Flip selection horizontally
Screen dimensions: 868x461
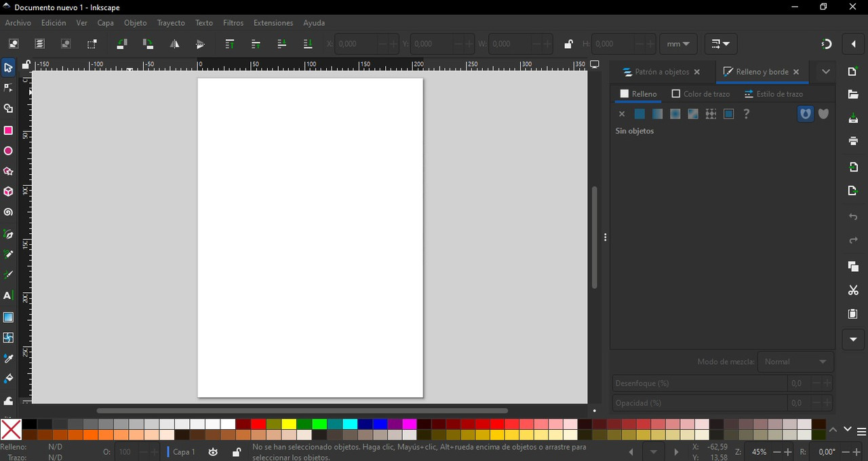click(x=174, y=44)
